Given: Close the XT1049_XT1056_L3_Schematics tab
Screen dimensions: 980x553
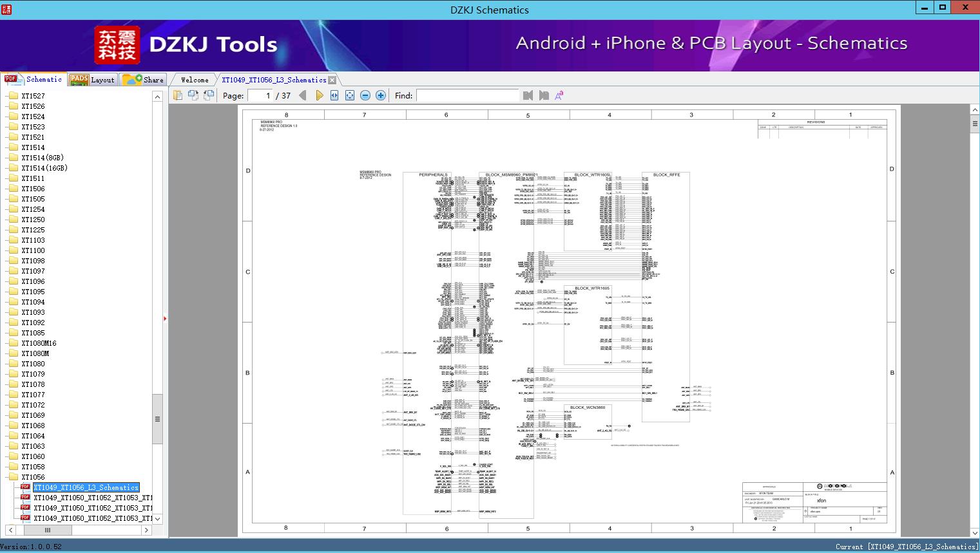Looking at the screenshot, I should tap(332, 80).
